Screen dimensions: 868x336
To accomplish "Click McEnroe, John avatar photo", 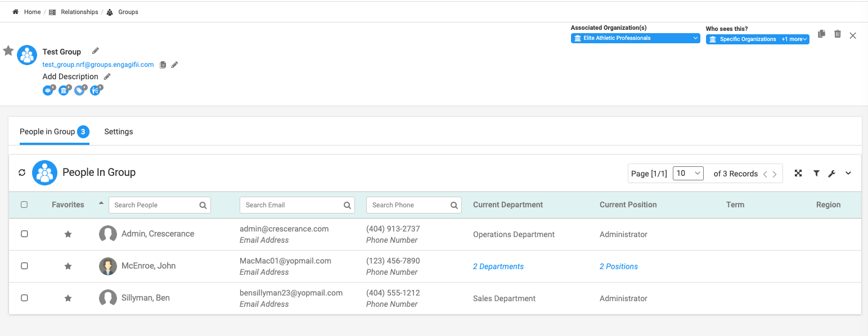I will pos(108,266).
